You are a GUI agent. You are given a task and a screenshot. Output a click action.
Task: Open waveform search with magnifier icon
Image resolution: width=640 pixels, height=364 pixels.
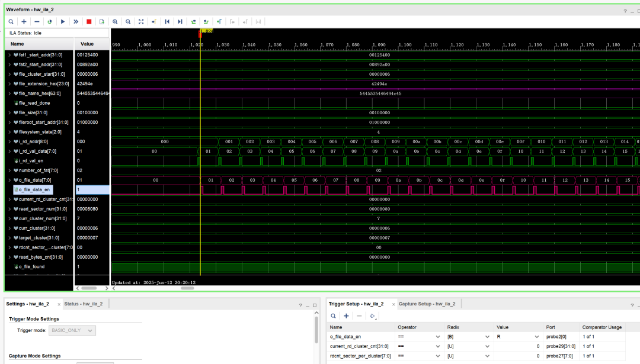point(11,21)
